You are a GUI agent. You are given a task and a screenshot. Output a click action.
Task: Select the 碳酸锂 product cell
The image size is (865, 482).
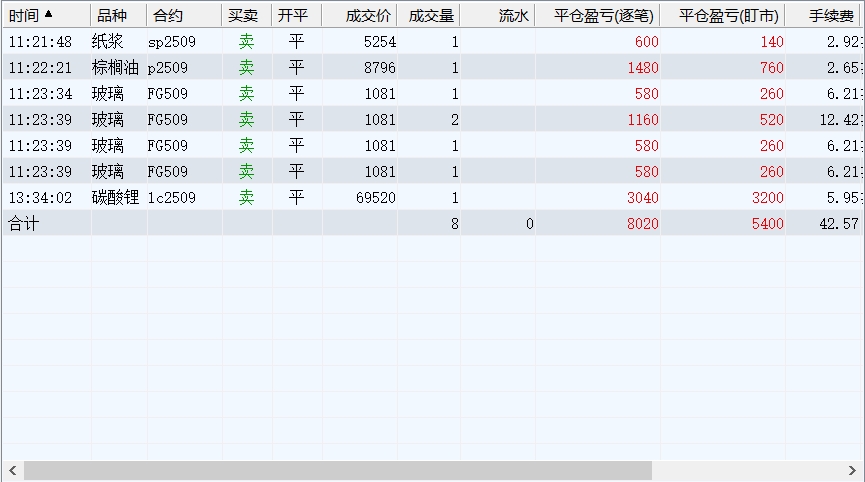[x=115, y=197]
